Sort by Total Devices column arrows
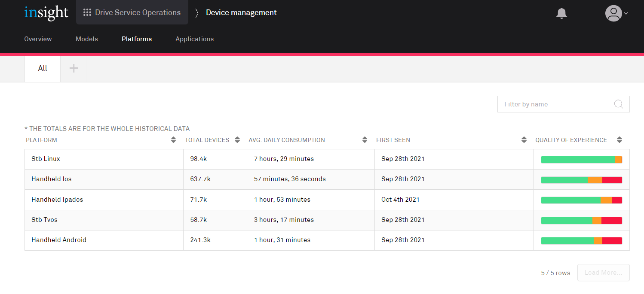Screen dimensions: 644x294 pos(237,140)
